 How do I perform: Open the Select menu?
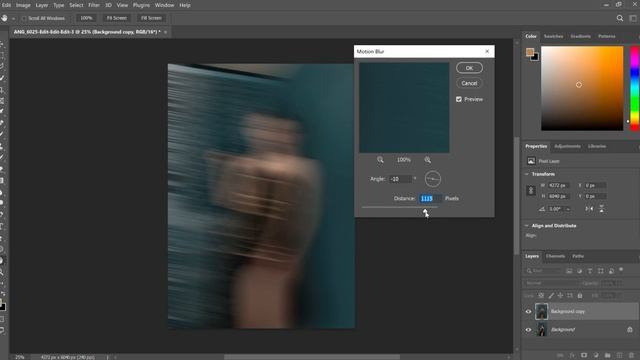click(x=76, y=5)
